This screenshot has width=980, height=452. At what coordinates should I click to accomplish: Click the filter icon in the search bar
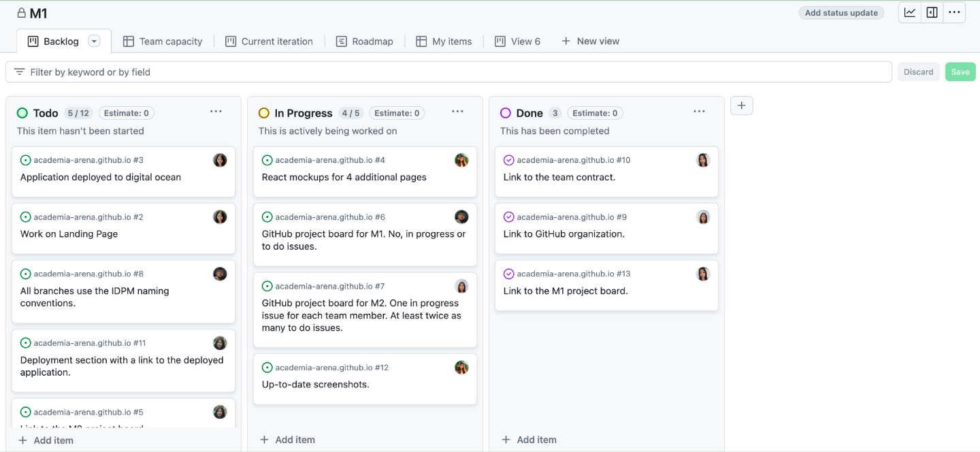tap(20, 72)
